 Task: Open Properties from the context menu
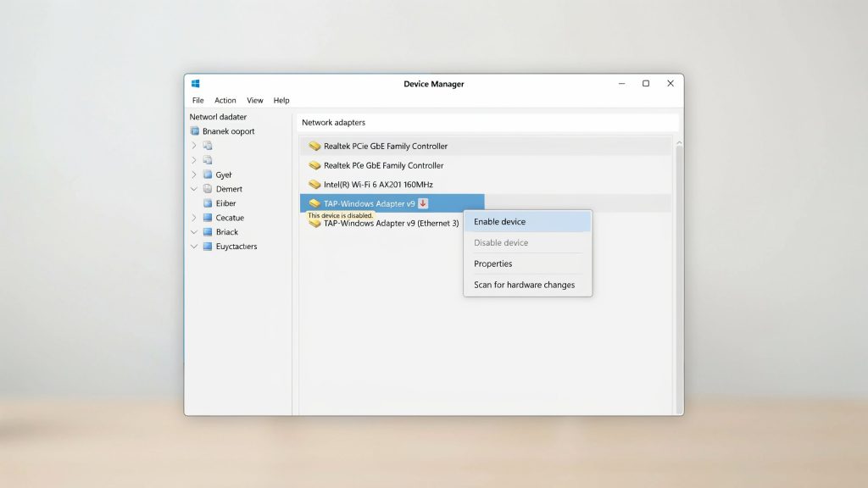coord(527,263)
